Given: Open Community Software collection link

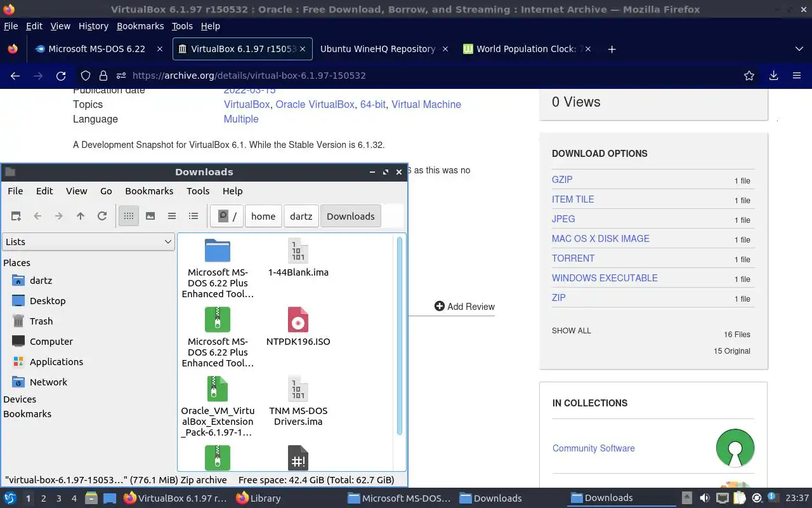Looking at the screenshot, I should click(593, 448).
